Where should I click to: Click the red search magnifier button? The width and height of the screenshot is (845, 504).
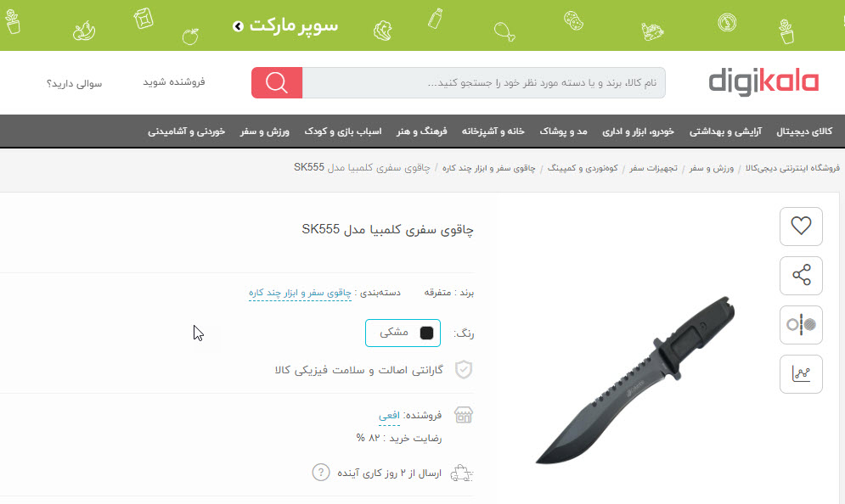[277, 82]
